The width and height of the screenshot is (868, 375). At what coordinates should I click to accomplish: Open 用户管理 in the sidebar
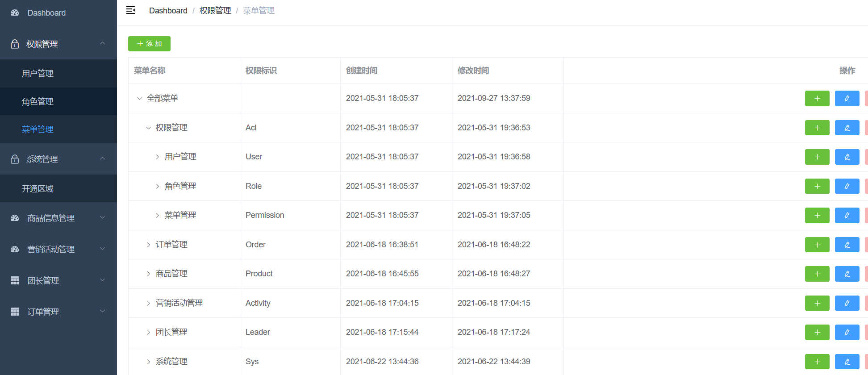click(x=38, y=73)
